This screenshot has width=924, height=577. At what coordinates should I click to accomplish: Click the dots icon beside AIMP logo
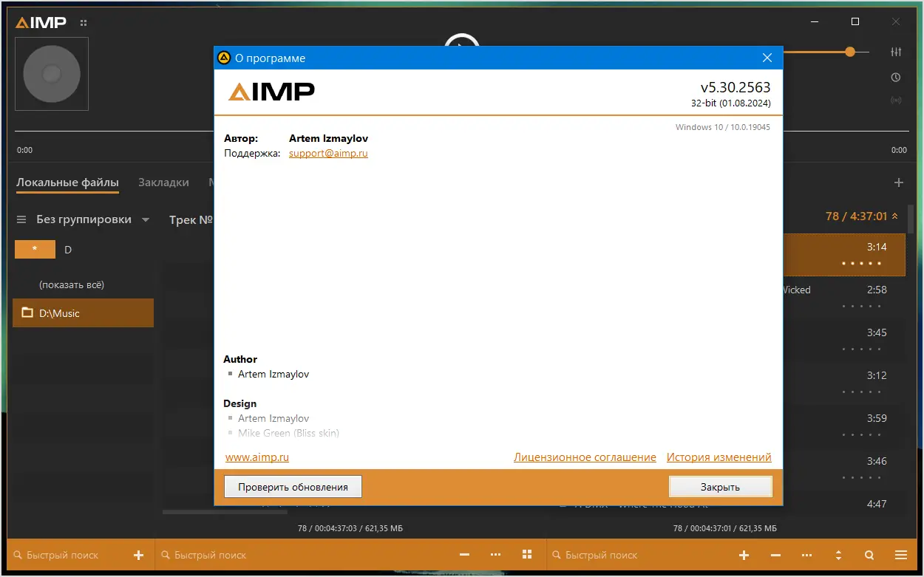click(84, 23)
